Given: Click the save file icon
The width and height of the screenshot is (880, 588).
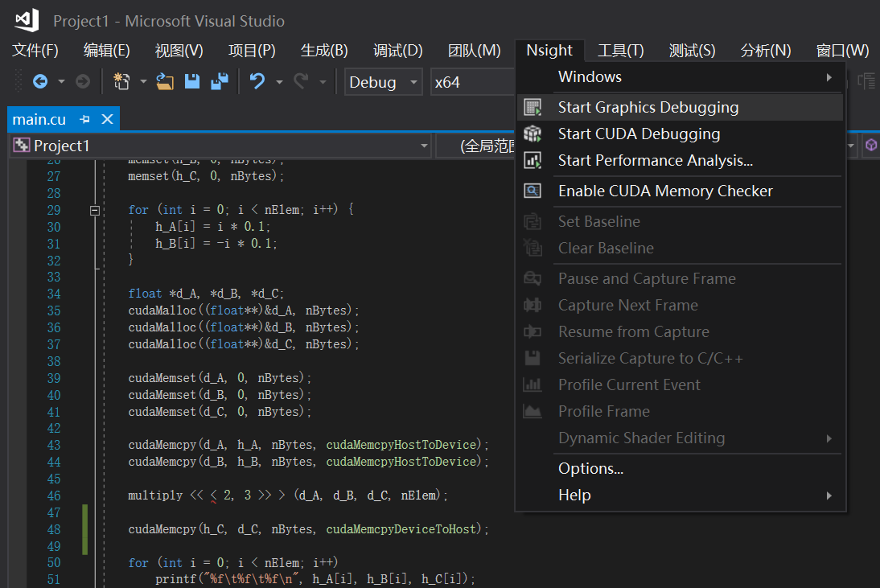Looking at the screenshot, I should coord(192,82).
